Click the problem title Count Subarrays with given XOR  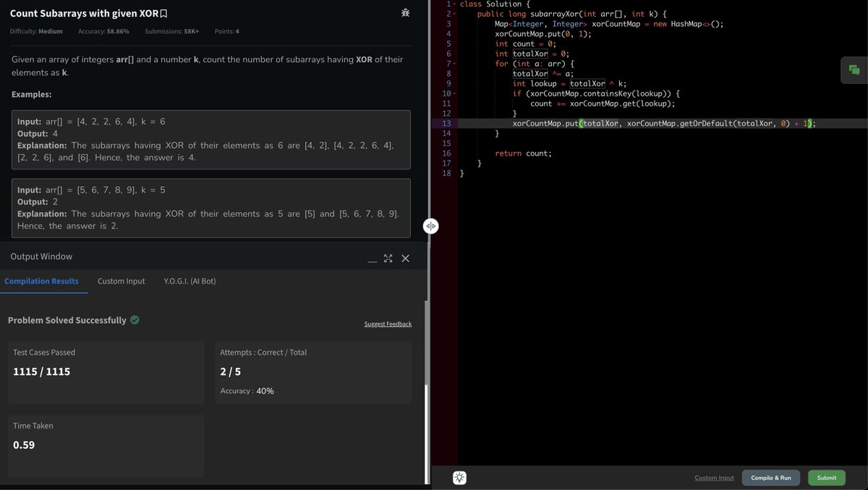pyautogui.click(x=84, y=14)
